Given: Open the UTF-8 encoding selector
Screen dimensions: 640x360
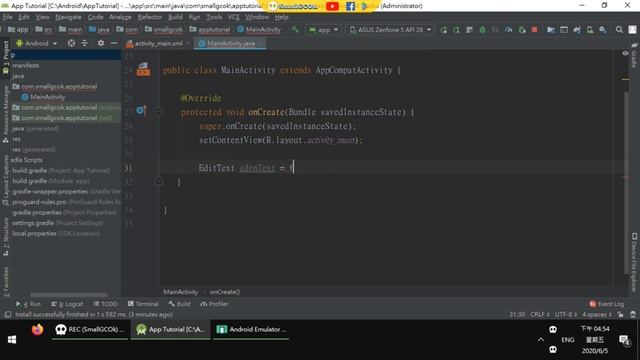Looking at the screenshot, I should pos(566,314).
